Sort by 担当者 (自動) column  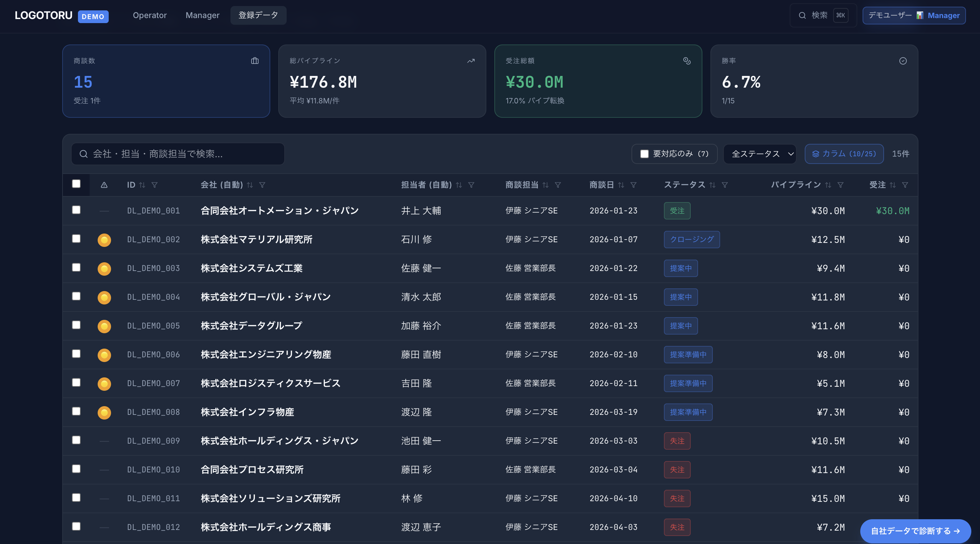click(x=459, y=185)
